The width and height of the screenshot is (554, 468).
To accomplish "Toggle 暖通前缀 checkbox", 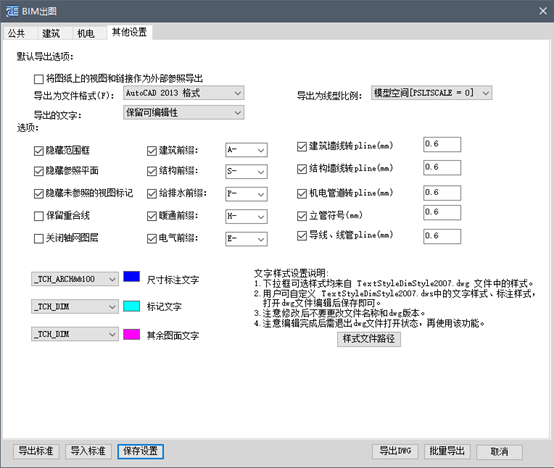I will (152, 216).
